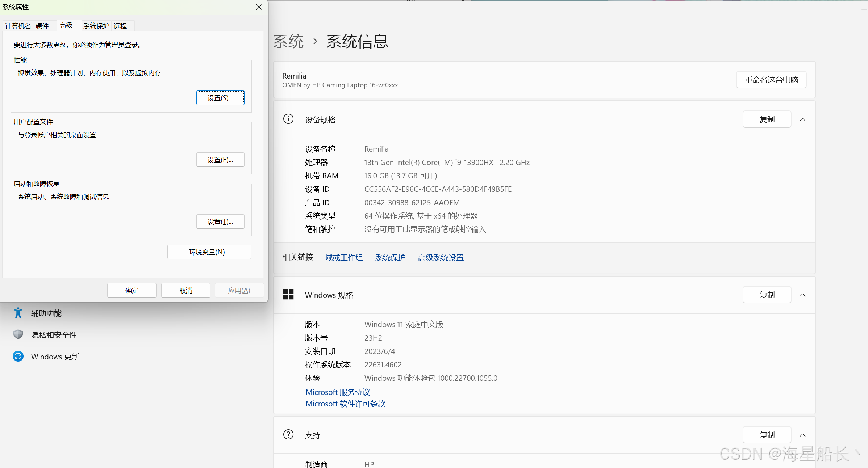Switch to the 计算机名 tab
This screenshot has width=868, height=468.
(18, 26)
